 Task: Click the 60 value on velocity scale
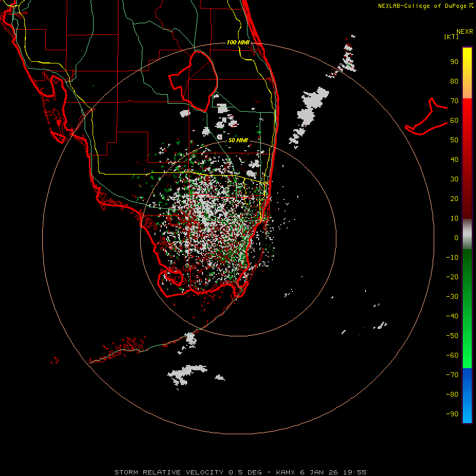coord(454,121)
